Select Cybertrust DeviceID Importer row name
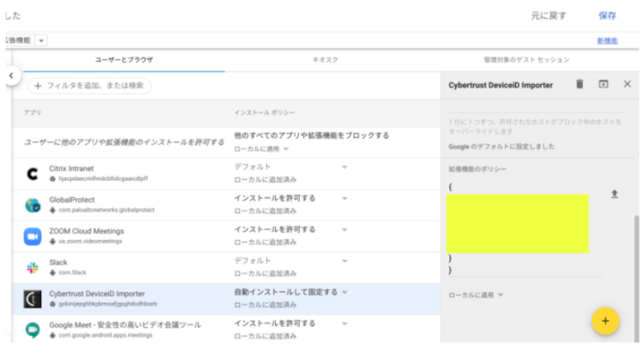 pyautogui.click(x=97, y=293)
